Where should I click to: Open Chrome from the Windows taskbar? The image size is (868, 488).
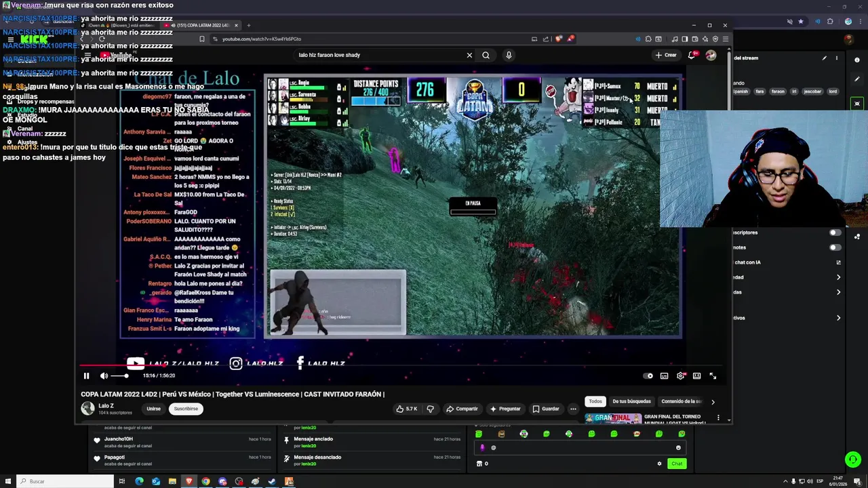point(205,481)
